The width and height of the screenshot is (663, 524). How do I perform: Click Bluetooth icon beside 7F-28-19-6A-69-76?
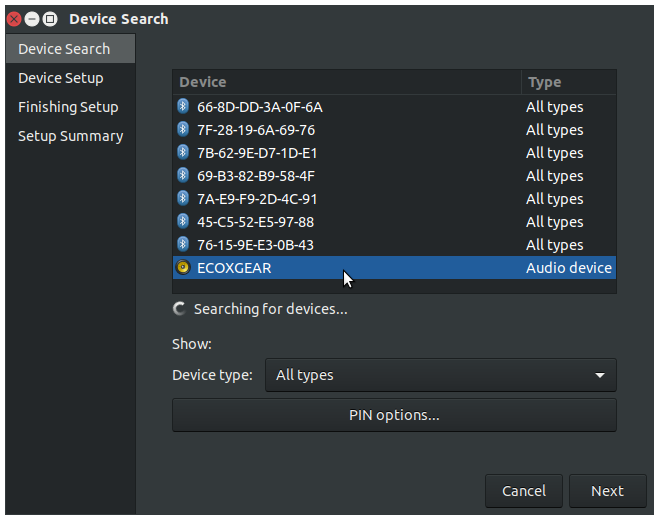(x=183, y=129)
